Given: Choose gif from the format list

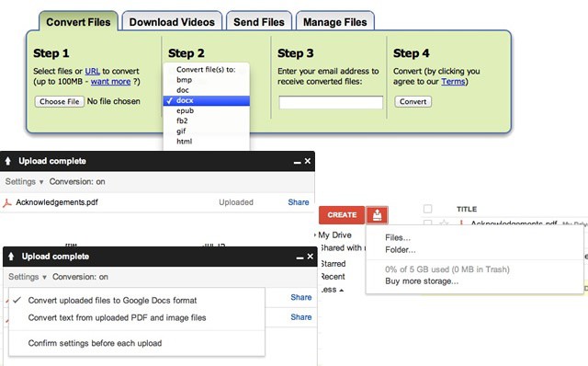Looking at the screenshot, I should [x=206, y=131].
